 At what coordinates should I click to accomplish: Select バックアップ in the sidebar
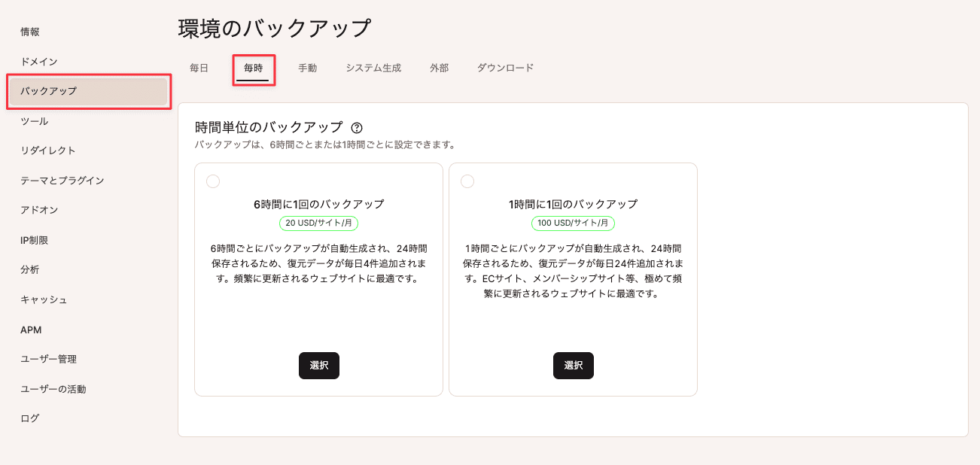(x=48, y=91)
